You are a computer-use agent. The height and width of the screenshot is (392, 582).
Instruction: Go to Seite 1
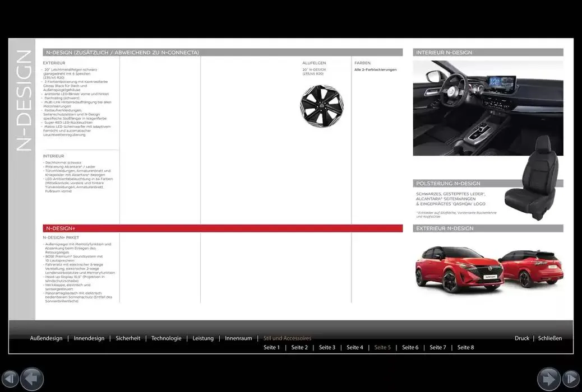point(271,348)
